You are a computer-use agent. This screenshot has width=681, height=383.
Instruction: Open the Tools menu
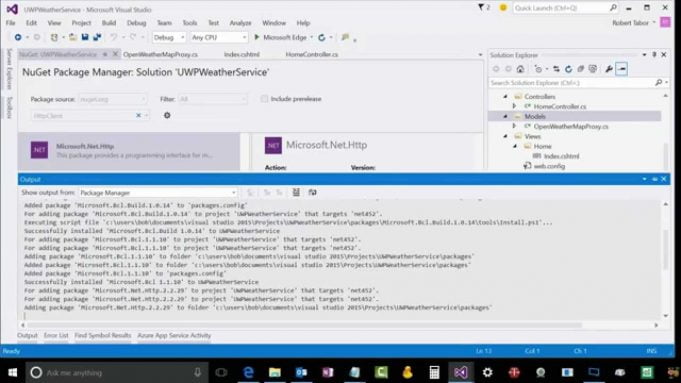(189, 23)
